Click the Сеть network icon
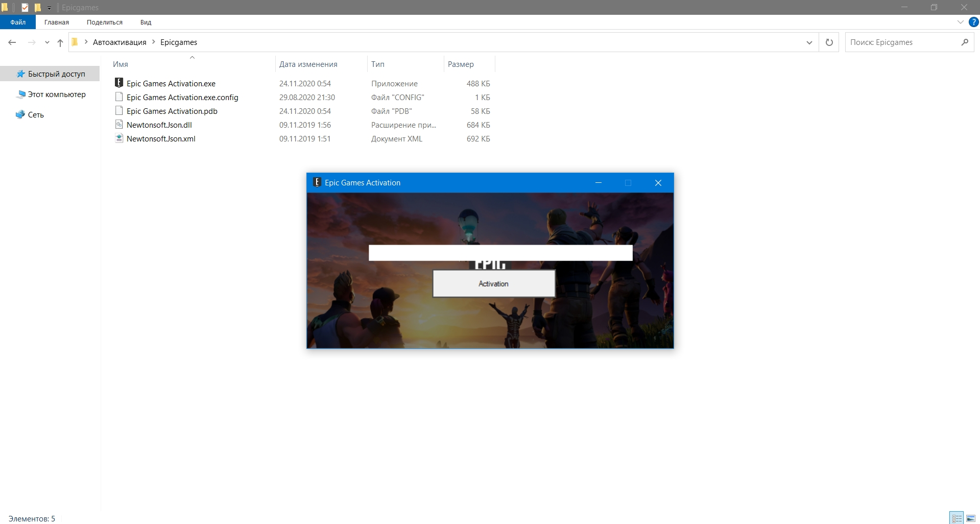Image resolution: width=980 pixels, height=524 pixels. [x=20, y=114]
